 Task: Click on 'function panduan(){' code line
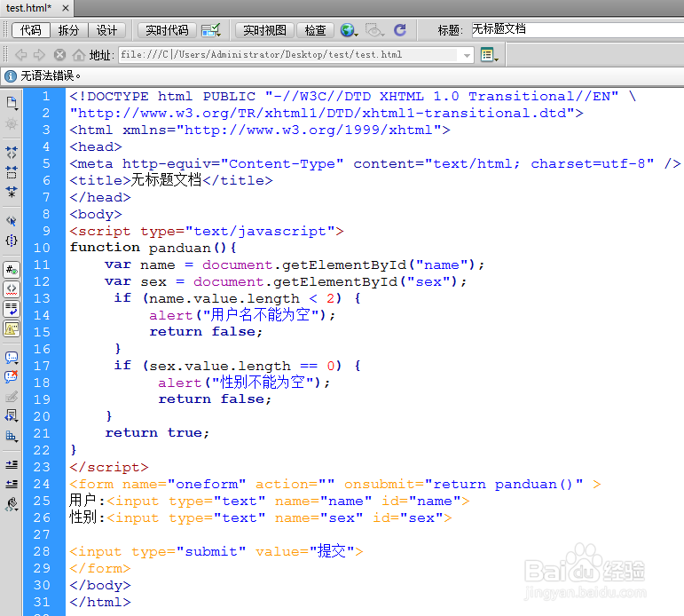[x=153, y=248]
